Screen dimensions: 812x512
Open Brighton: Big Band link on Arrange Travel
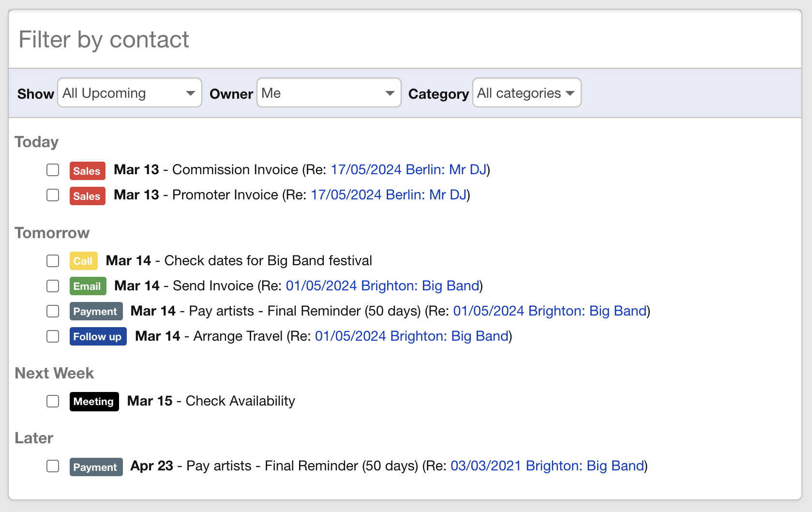412,336
